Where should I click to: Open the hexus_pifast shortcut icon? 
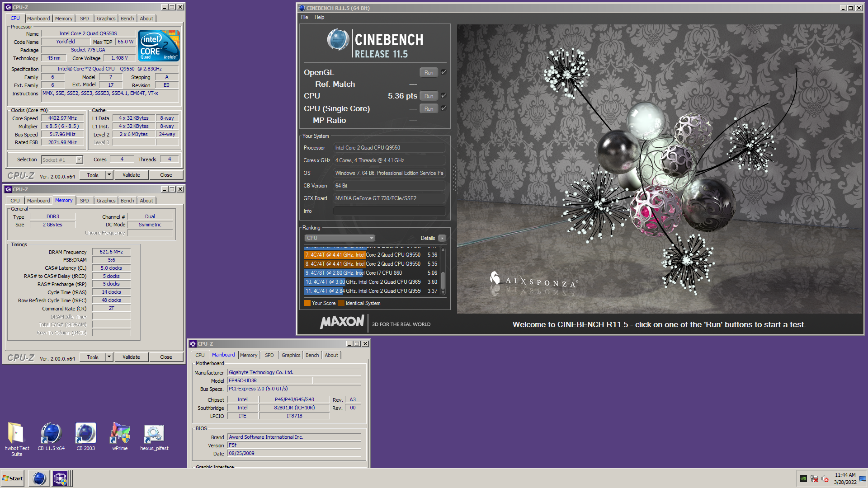154,434
